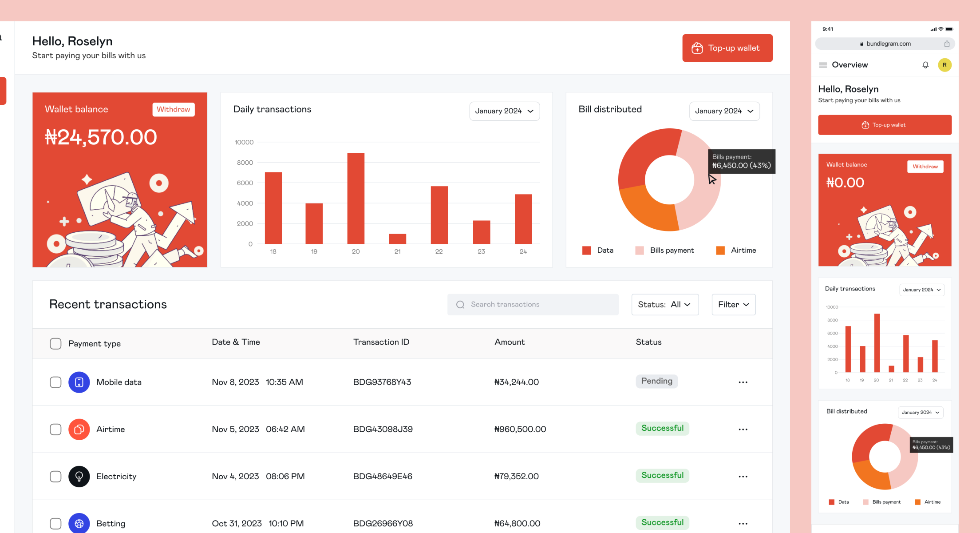980x533 pixels.
Task: Open Bill distributed January 2024 dropdown
Action: (724, 111)
